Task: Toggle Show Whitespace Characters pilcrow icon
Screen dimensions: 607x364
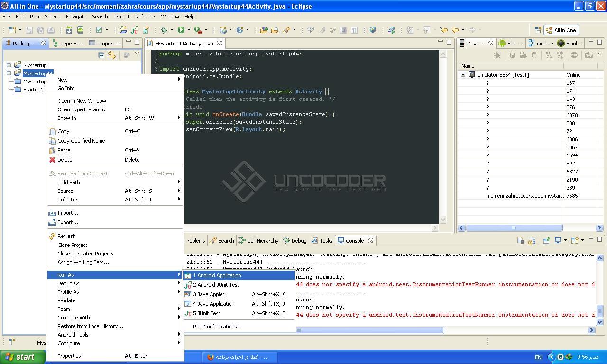Action: pyautogui.click(x=354, y=30)
